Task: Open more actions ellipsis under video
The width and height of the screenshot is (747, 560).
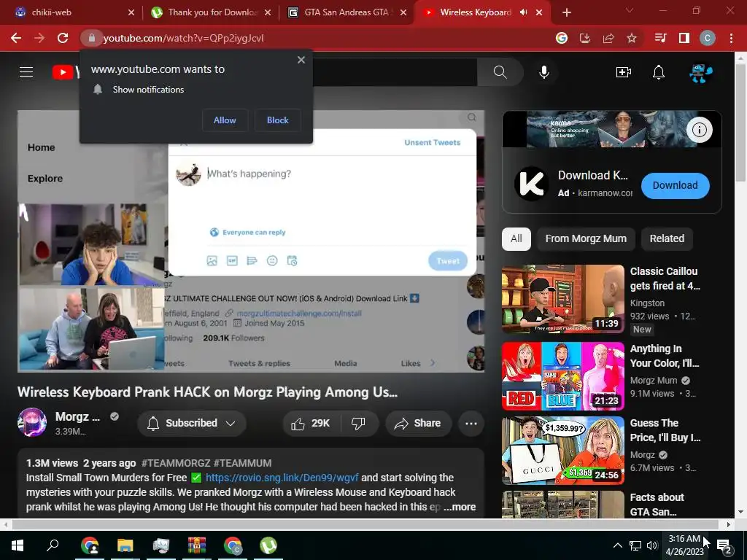Action: coord(471,424)
